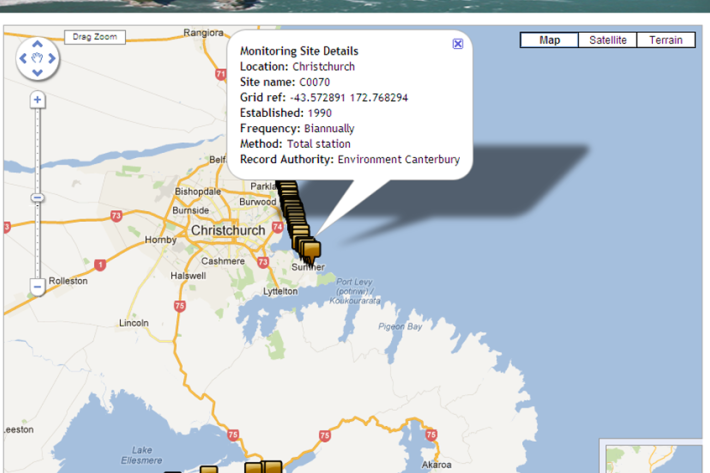Switch to Satellite view
The image size is (710, 473).
coord(607,40)
